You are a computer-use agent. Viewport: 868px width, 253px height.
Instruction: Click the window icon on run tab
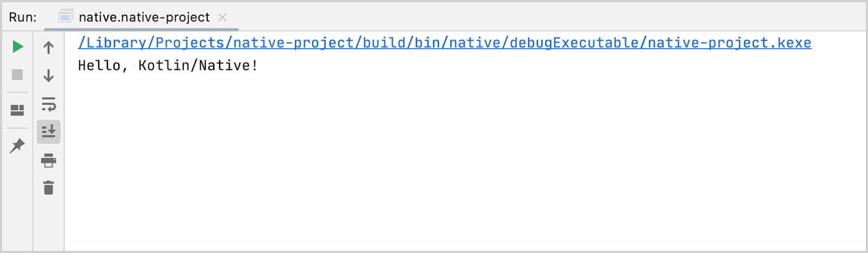click(66, 17)
